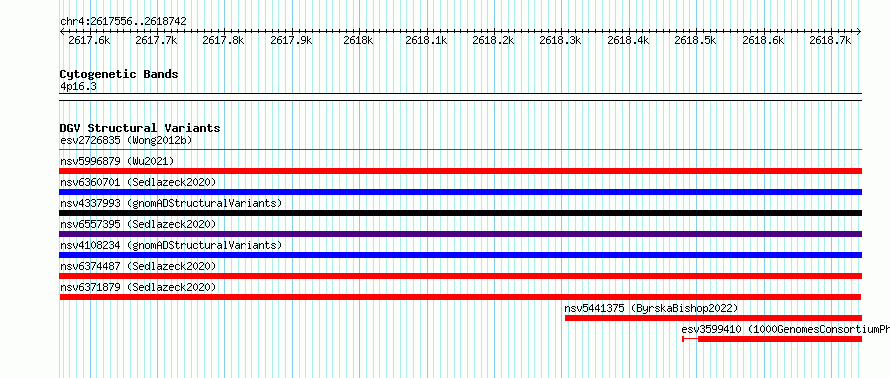Image resolution: width=890 pixels, height=378 pixels.
Task: Click the red bar for nsv5996879
Action: click(x=461, y=171)
